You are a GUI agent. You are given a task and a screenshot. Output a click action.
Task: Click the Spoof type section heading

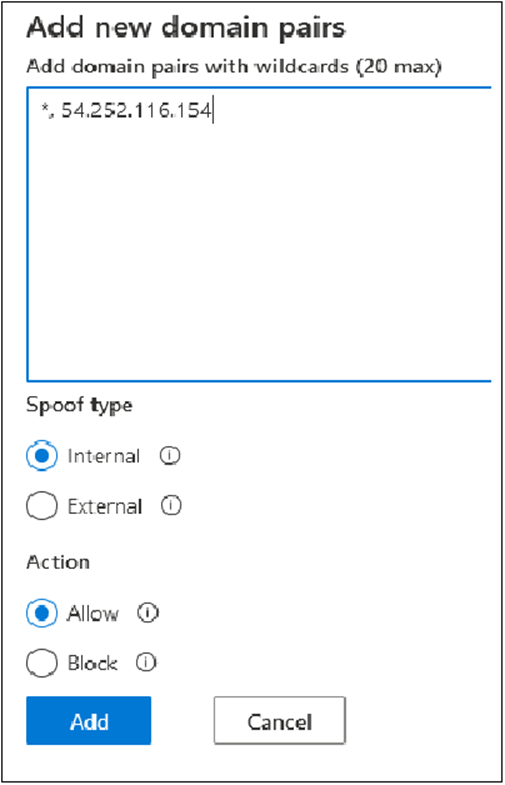[x=79, y=405]
